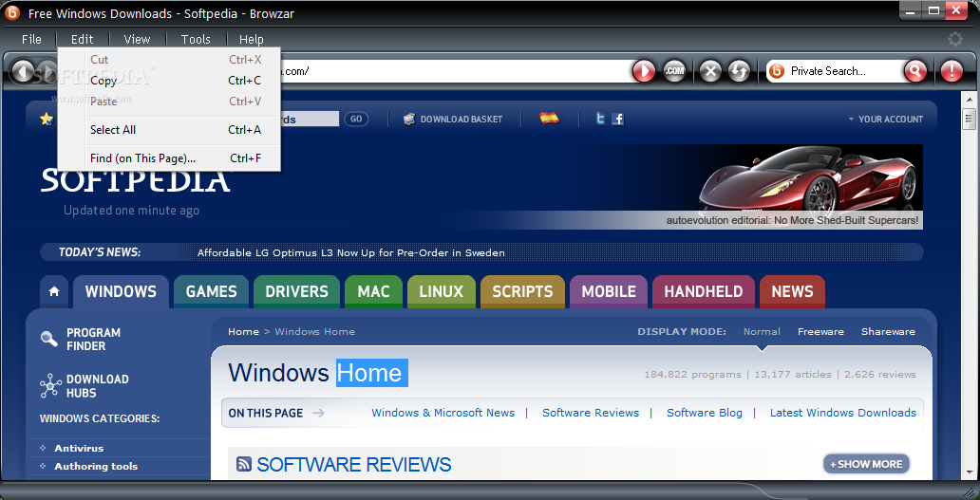Select Freeware display mode
Screen dimensions: 980x500
tap(820, 331)
